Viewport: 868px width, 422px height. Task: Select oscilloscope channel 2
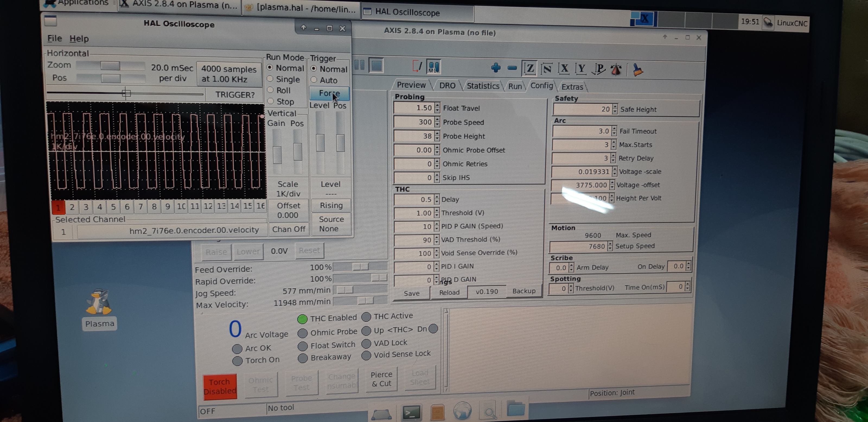72,207
